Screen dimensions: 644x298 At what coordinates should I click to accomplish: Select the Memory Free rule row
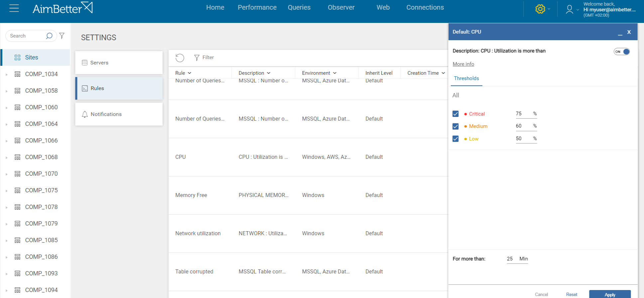[308, 195]
